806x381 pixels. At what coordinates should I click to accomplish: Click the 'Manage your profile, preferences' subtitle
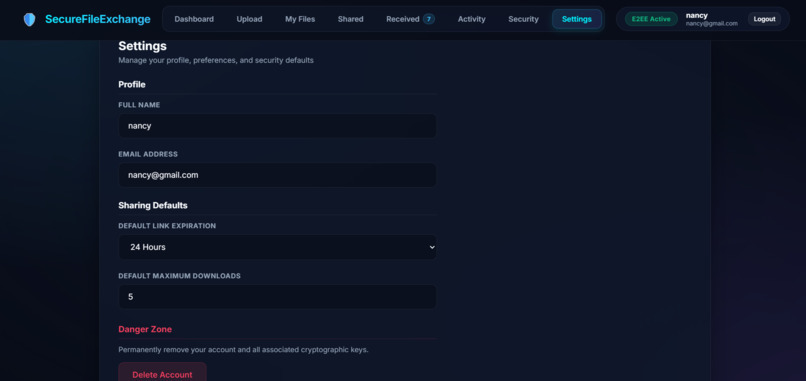point(216,60)
